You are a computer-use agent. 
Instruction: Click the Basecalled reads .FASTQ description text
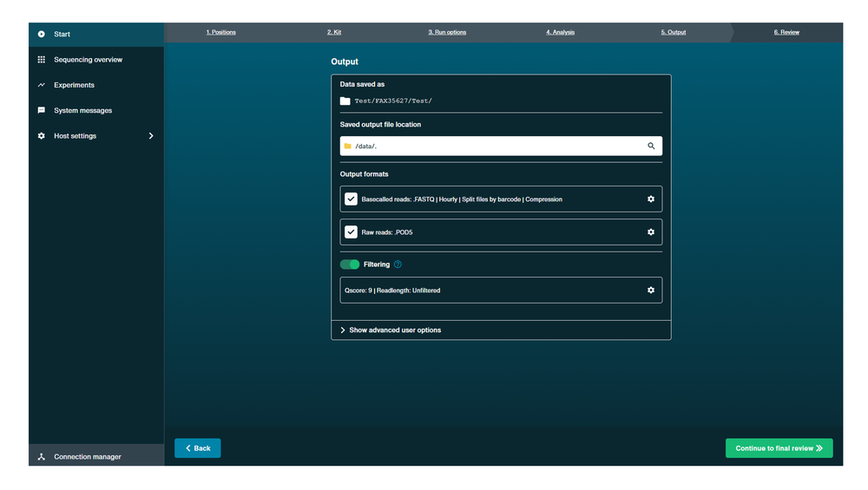[462, 199]
